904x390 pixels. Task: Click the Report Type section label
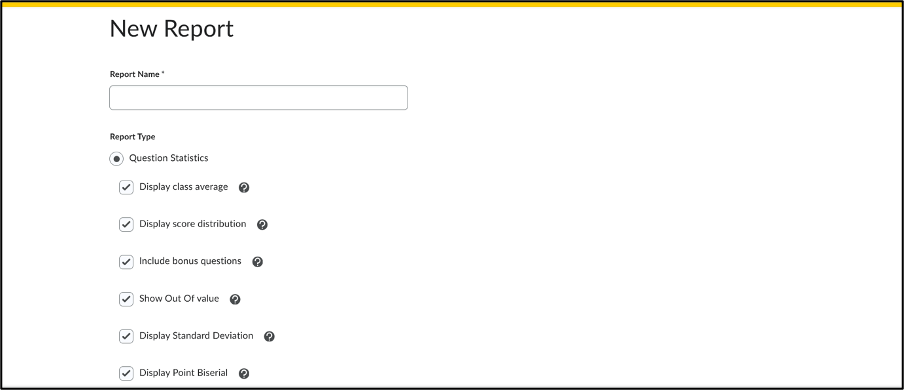click(133, 137)
